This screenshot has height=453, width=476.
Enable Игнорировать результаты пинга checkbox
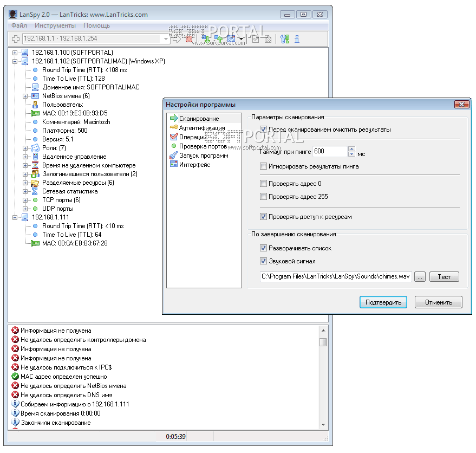coord(264,166)
